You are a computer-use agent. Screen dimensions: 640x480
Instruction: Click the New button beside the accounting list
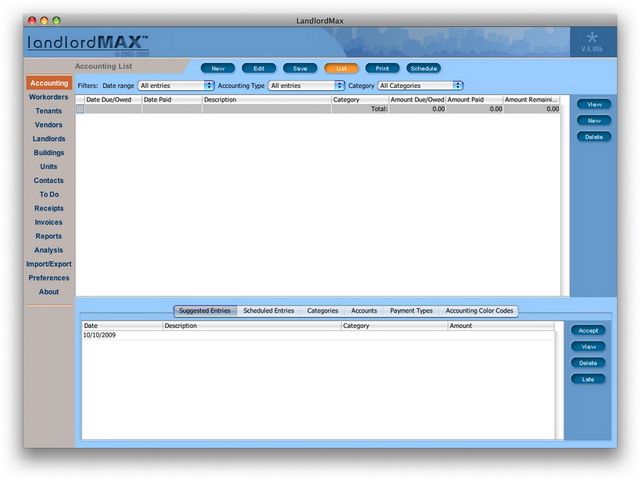point(594,121)
